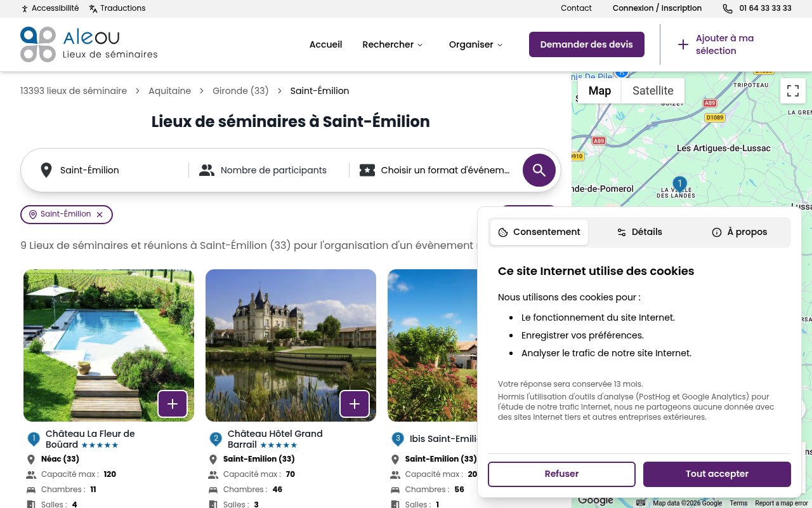The image size is (812, 508).
Task: Click the Néac (33) location text
Action: [60, 459]
